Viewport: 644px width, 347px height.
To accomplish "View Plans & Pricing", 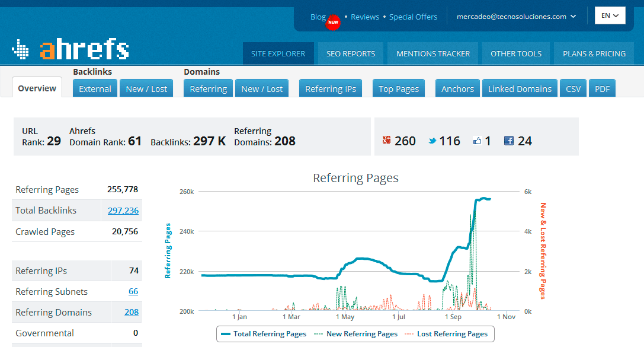I will pyautogui.click(x=594, y=53).
